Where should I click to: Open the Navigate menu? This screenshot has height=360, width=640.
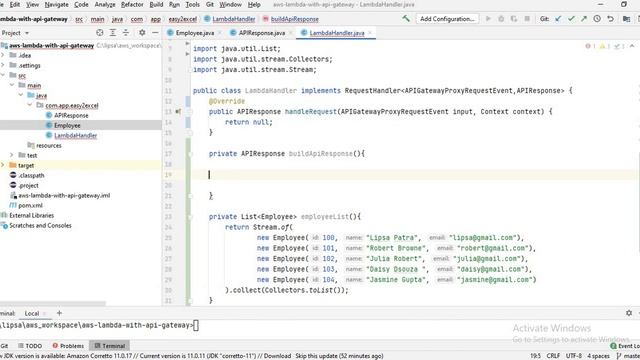click(56, 4)
